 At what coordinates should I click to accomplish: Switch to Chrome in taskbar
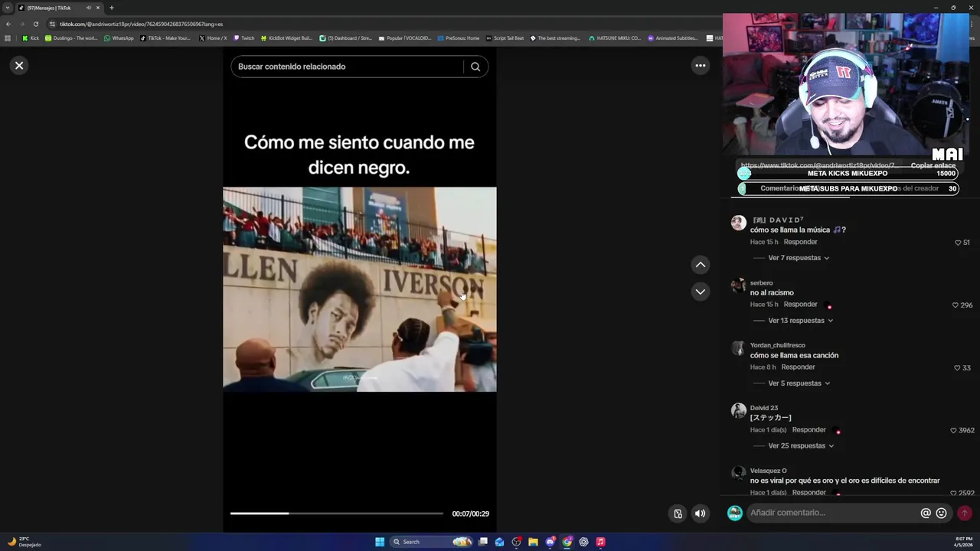[567, 542]
